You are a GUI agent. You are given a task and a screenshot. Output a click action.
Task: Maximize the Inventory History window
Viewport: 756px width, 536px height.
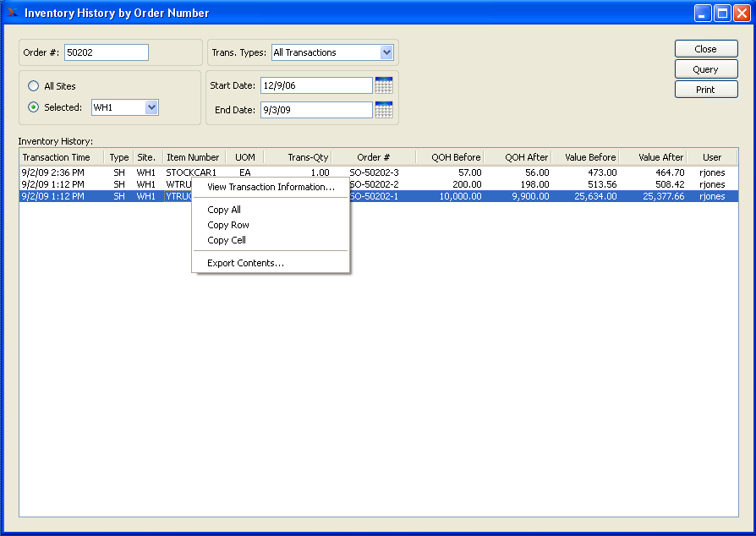click(722, 13)
